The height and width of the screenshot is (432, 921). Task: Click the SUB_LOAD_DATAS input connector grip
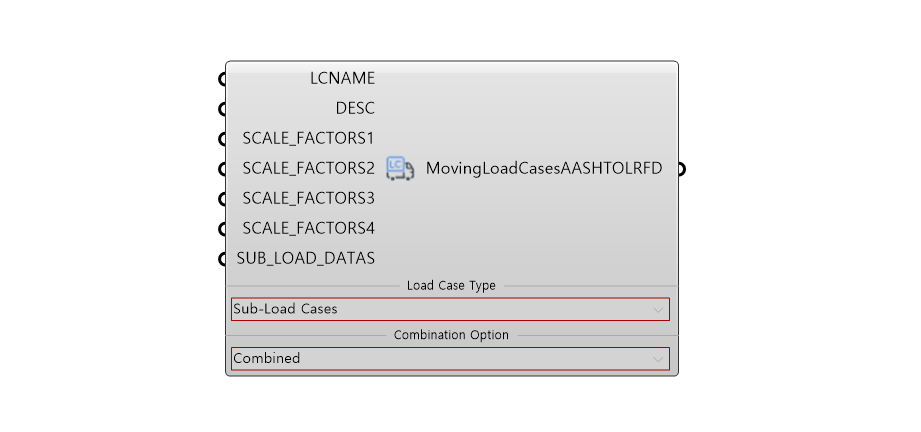coord(223,259)
